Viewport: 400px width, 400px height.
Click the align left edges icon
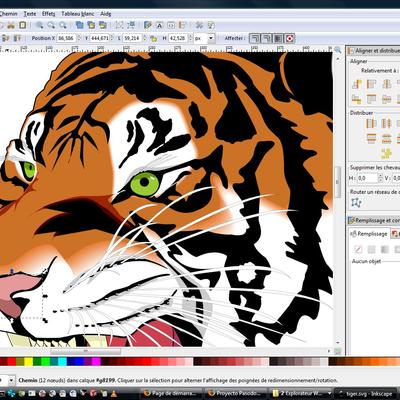tap(371, 84)
